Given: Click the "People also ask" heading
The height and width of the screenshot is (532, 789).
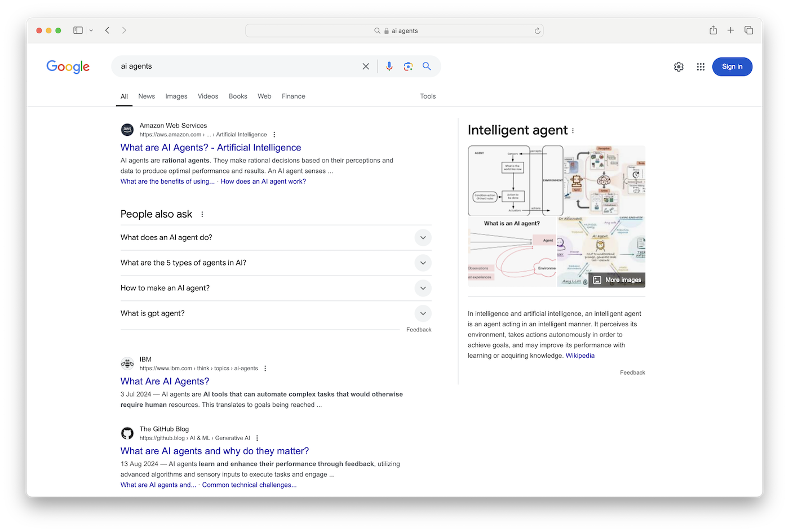Looking at the screenshot, I should tap(156, 214).
